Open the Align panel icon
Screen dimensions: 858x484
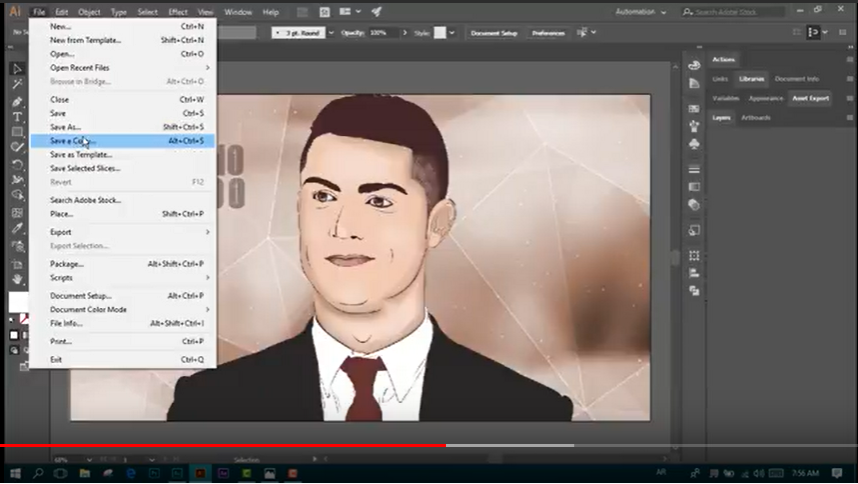(x=694, y=273)
